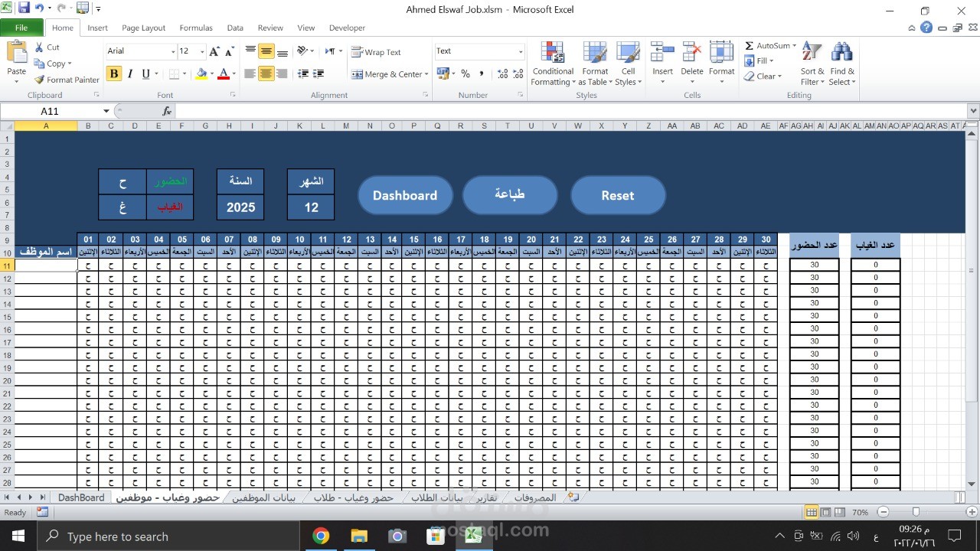Open the Text number format dropdown
Image resolution: width=980 pixels, height=551 pixels.
click(x=521, y=51)
